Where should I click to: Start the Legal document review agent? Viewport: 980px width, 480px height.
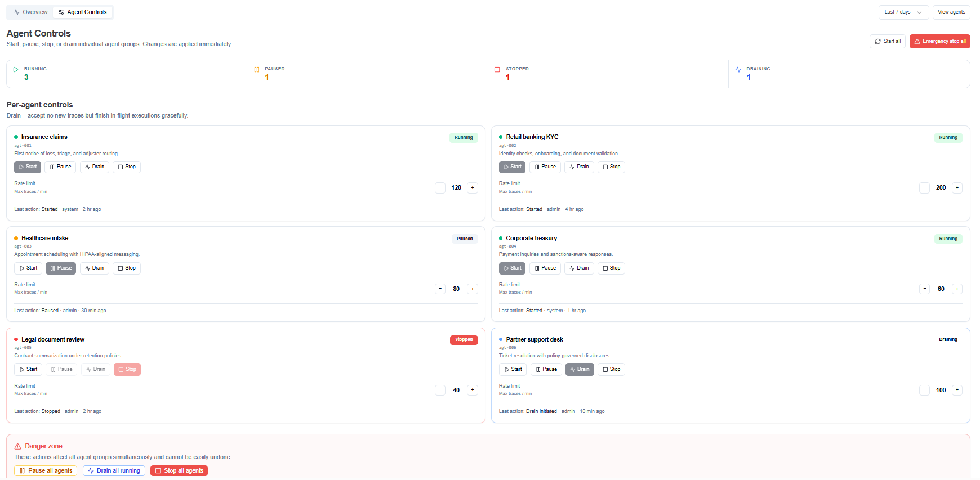(x=28, y=370)
